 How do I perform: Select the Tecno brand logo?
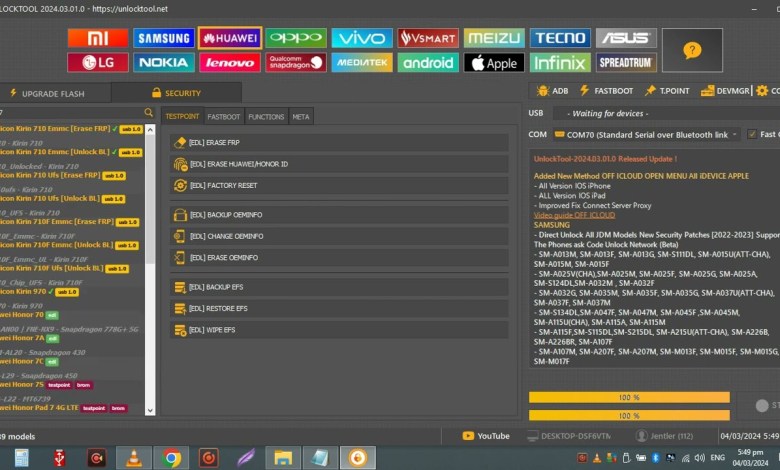(x=560, y=38)
